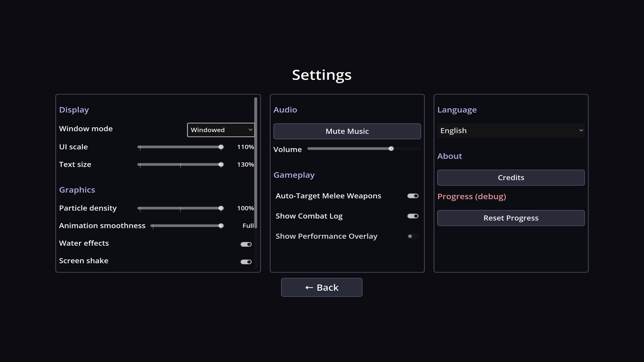
Task: Toggle Auto-Target Melee Weapons switch
Action: [x=413, y=196]
